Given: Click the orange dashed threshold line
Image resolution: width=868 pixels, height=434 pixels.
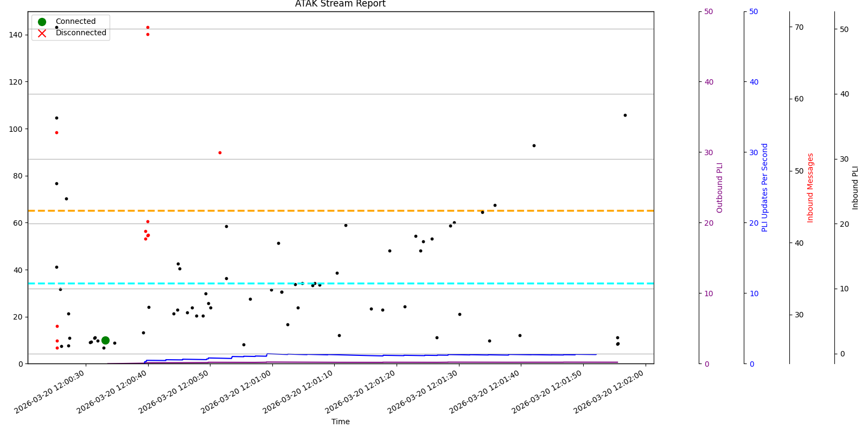Looking at the screenshot, I should tap(380, 210).
